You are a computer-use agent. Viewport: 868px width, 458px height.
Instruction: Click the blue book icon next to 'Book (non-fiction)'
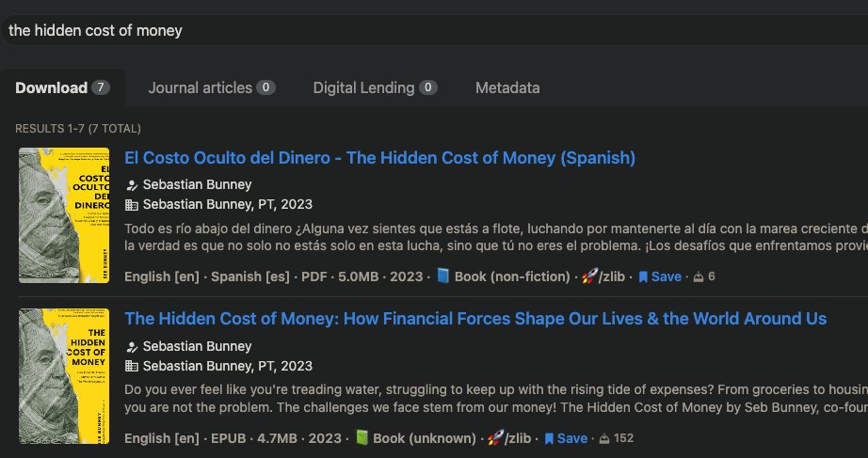(x=442, y=276)
